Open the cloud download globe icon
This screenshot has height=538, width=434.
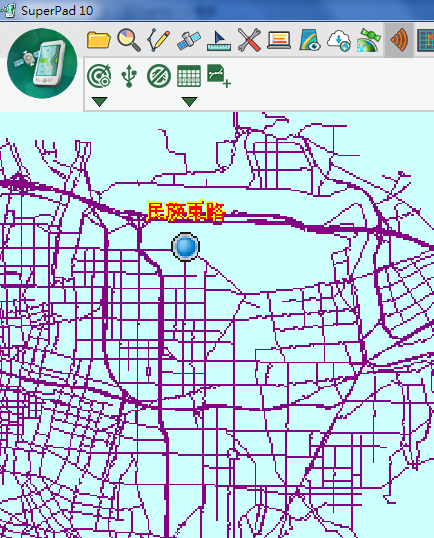[339, 40]
